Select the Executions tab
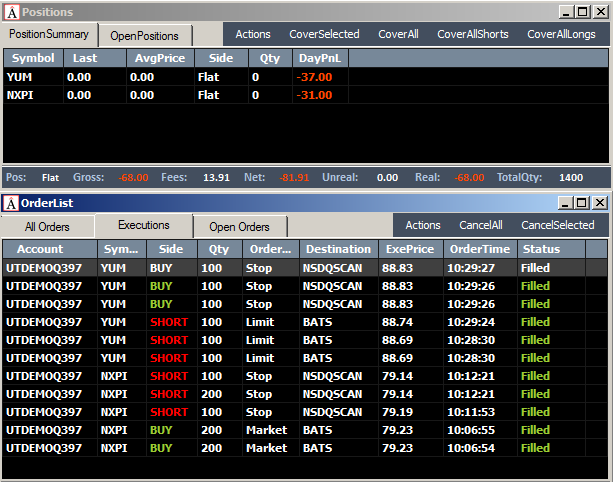Viewport: 613px width, 482px height. (x=144, y=225)
